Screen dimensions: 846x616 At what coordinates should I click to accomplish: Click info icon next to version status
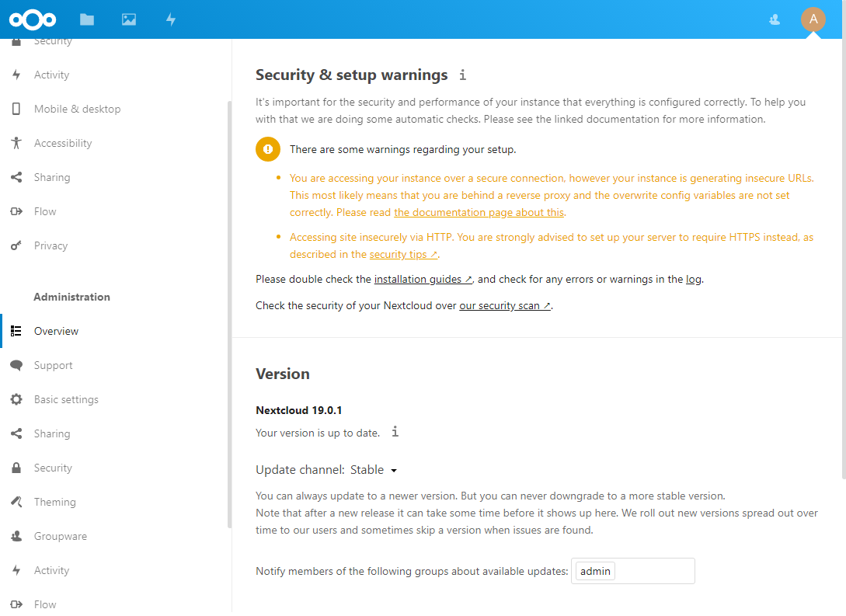pos(395,432)
